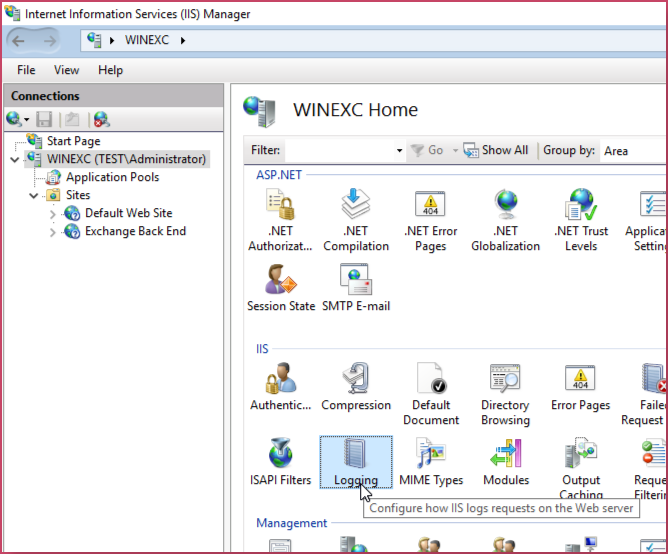Open the Group by Area dropdown
The image size is (668, 554).
[x=633, y=150]
